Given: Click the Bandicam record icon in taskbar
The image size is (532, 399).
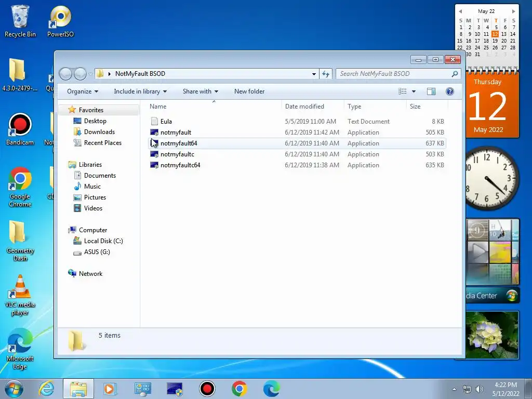Looking at the screenshot, I should pyautogui.click(x=207, y=389).
